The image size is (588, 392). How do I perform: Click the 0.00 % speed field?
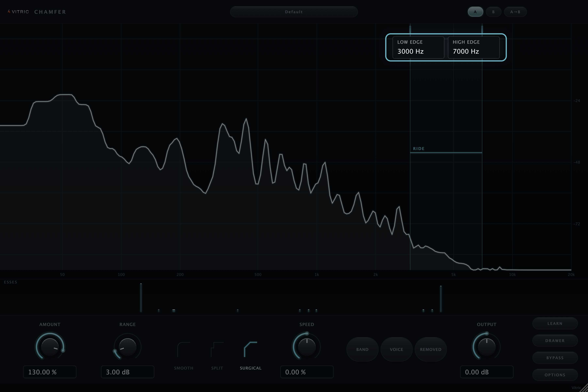tap(307, 372)
